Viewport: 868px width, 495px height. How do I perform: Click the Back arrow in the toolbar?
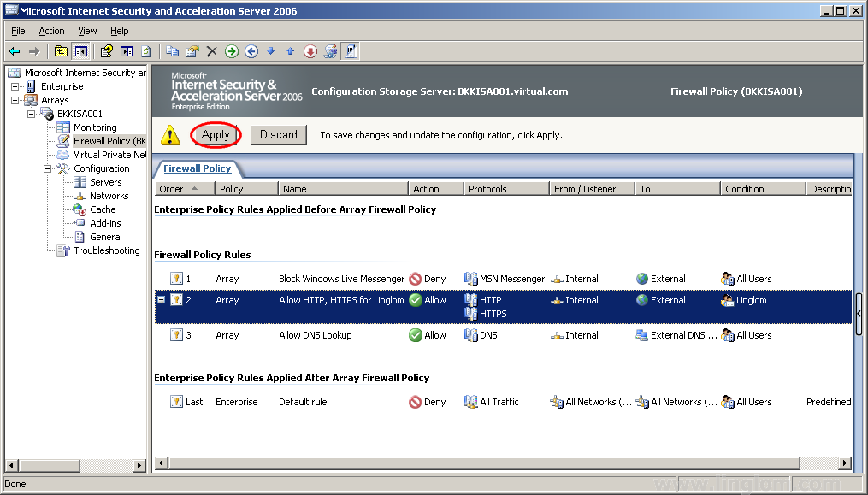pos(15,51)
